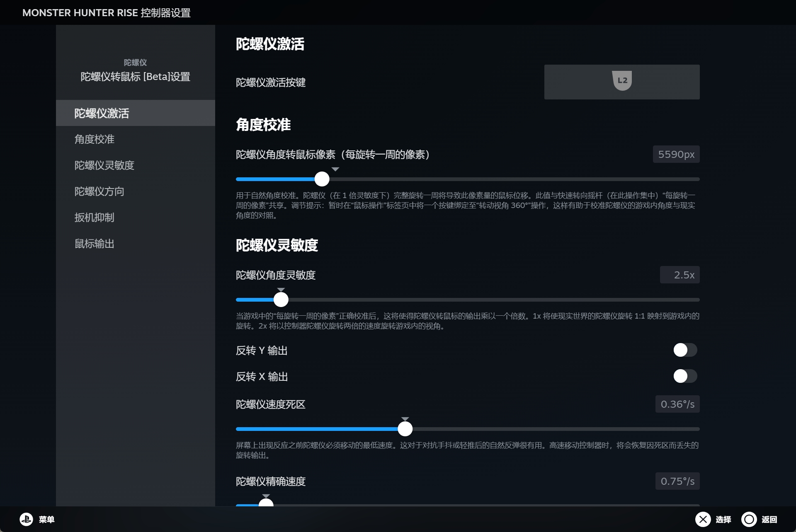Click the 0.36°/s deadzone value field
Image resolution: width=796 pixels, height=532 pixels.
(x=677, y=404)
